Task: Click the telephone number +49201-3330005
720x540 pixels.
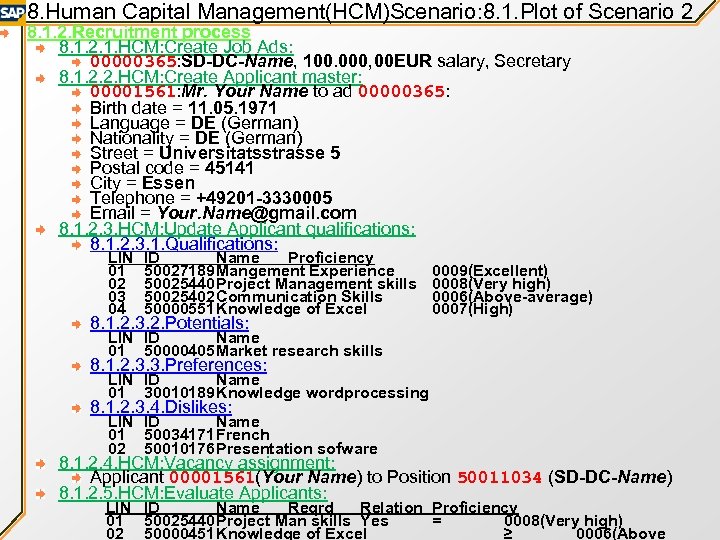Action: pos(264,198)
